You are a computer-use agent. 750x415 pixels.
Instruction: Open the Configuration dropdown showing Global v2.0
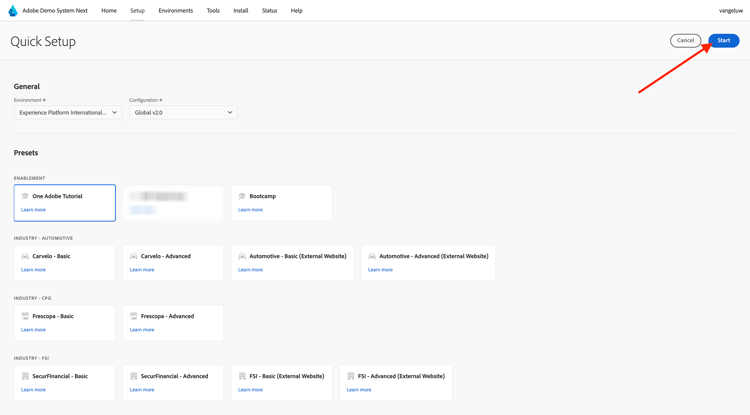coord(183,112)
